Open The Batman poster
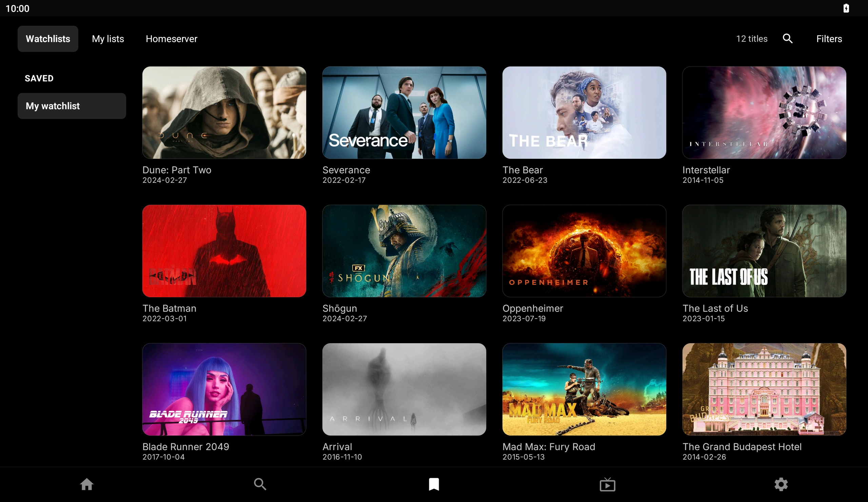 point(224,251)
